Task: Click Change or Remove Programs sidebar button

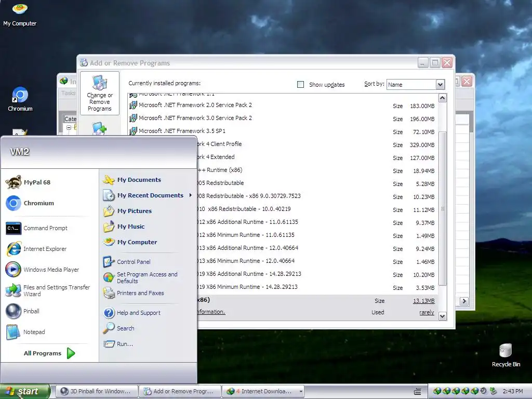Action: [100, 93]
